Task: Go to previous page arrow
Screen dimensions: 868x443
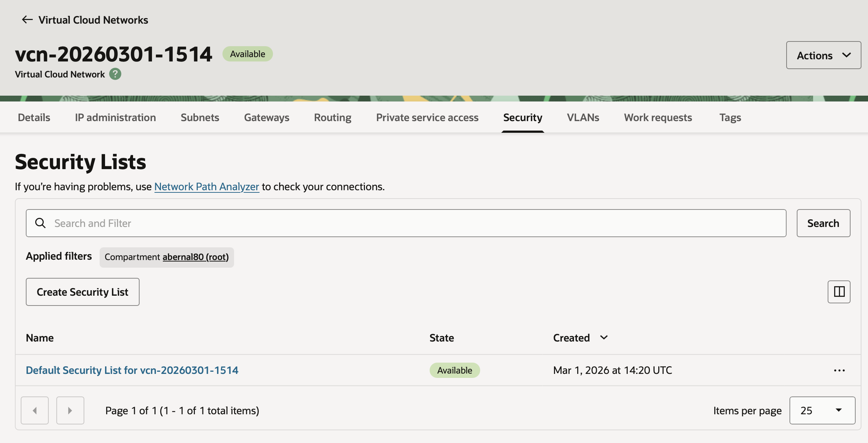Action: (x=35, y=410)
